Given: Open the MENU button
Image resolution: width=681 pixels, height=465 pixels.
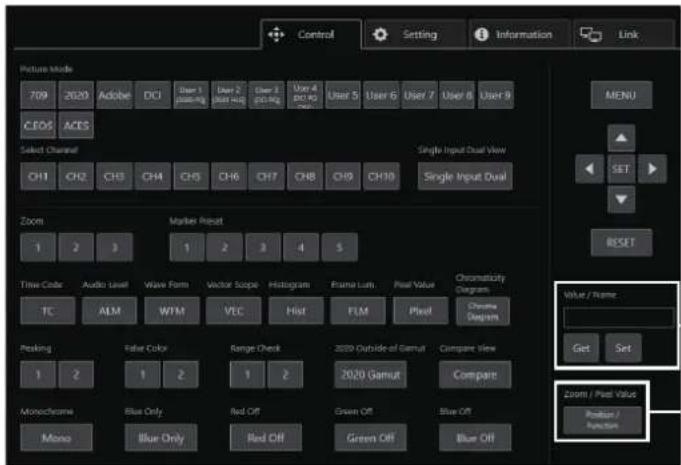Looking at the screenshot, I should [621, 95].
